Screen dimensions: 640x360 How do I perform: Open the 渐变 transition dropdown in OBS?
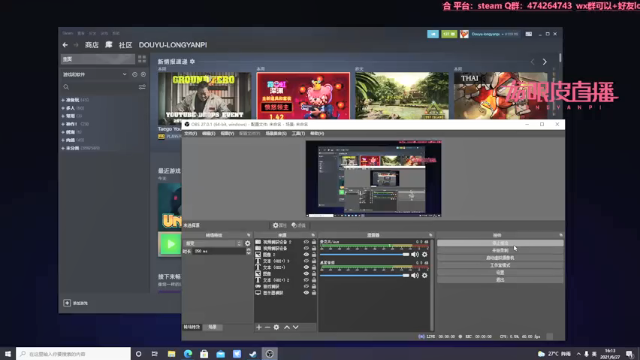click(x=213, y=243)
